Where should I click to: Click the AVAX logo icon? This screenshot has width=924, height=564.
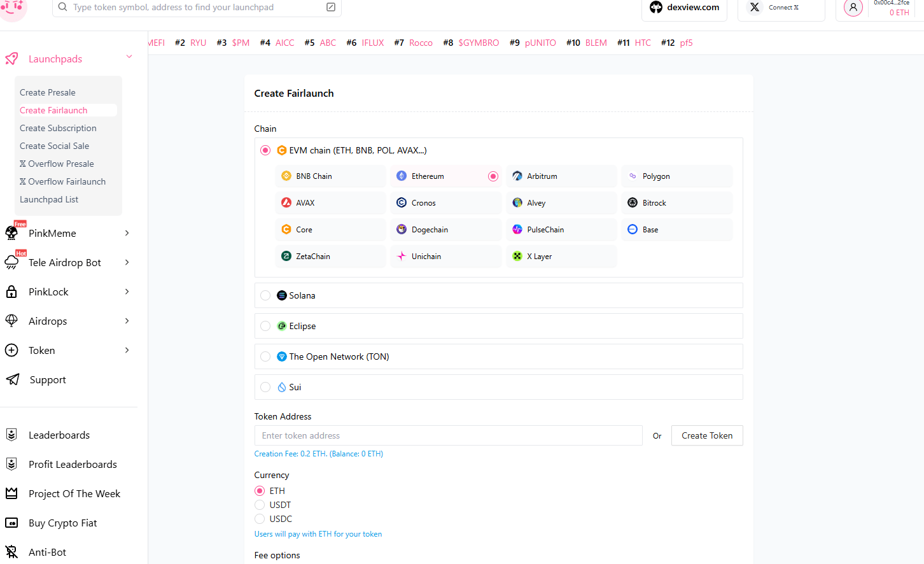[286, 202]
